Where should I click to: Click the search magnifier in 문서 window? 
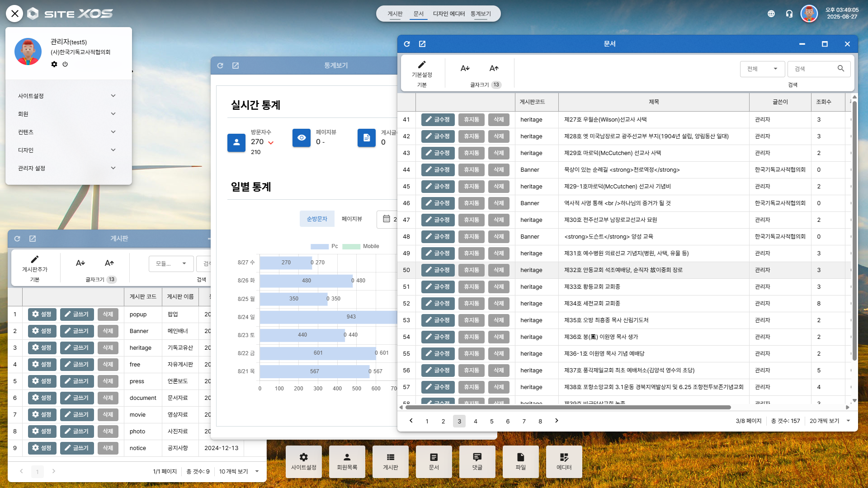[x=841, y=69]
